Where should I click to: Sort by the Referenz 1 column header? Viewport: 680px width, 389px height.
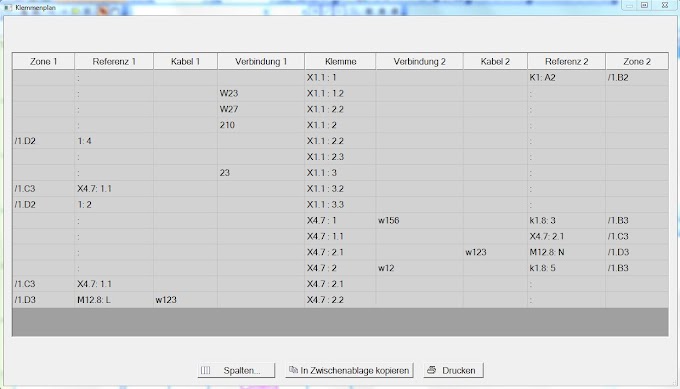click(x=114, y=61)
